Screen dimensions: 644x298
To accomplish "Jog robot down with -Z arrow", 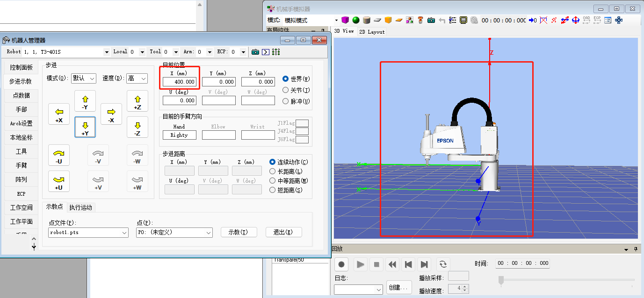I will click(137, 127).
